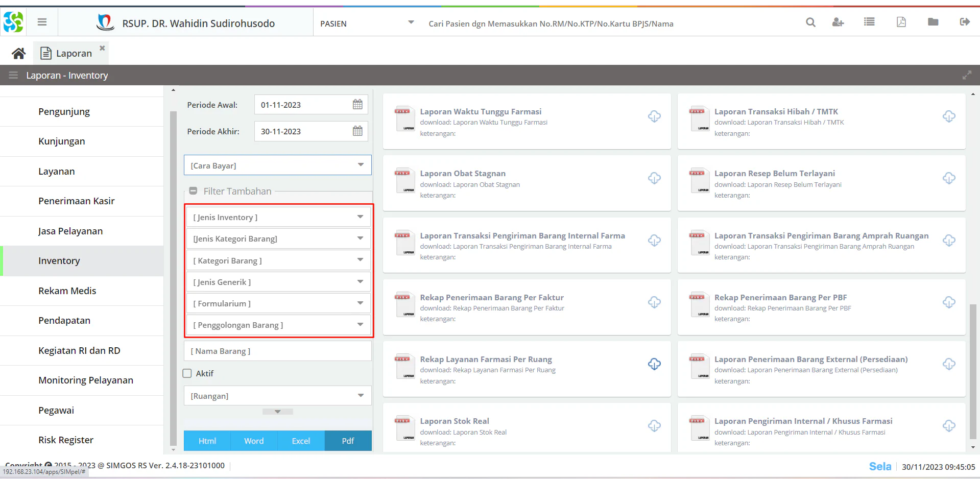Select Penerimaan Kasir in the report menu

point(82,201)
